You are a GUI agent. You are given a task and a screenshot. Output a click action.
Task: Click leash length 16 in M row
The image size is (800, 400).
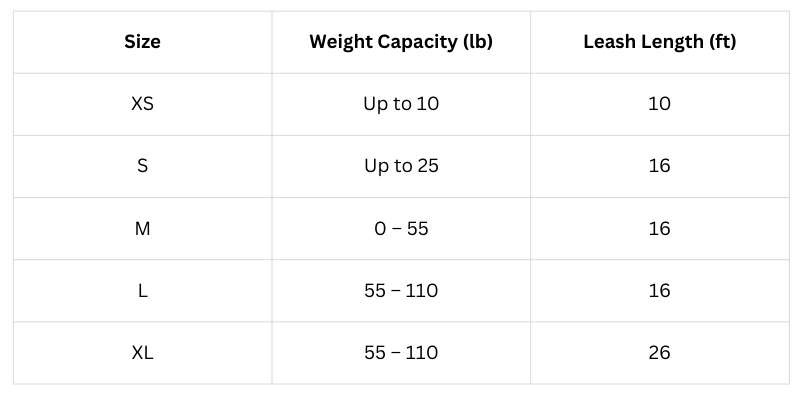[659, 229]
